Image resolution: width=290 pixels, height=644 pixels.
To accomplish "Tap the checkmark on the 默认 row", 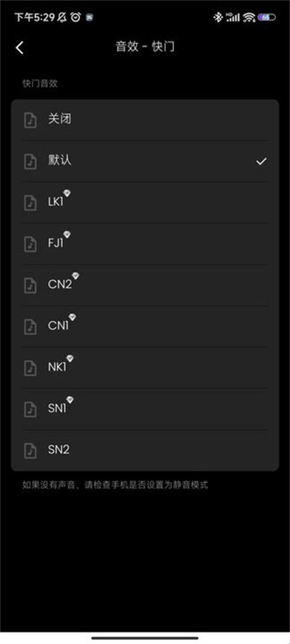I will click(261, 161).
